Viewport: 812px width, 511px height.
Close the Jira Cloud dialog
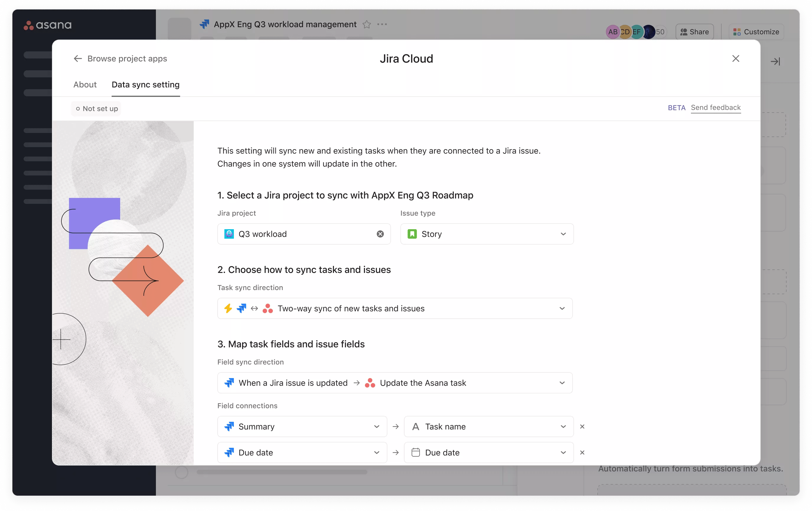click(736, 59)
